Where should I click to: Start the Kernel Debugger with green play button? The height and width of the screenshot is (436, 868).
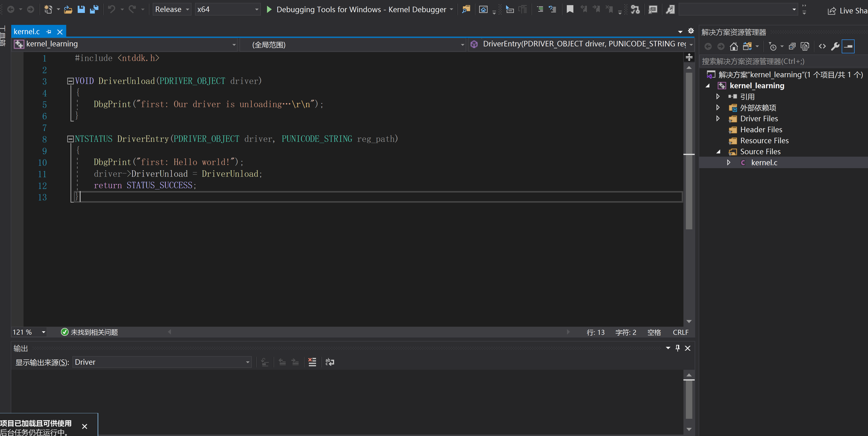(x=269, y=9)
